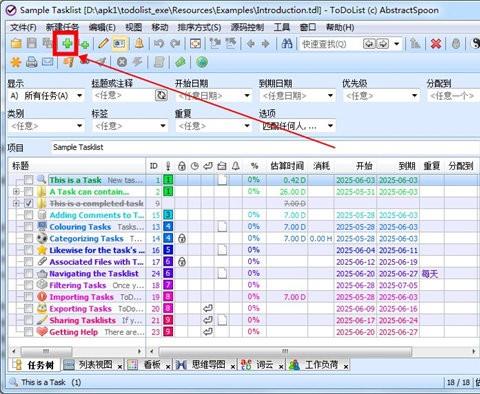Send tasks by email envelope icon

tap(48, 62)
